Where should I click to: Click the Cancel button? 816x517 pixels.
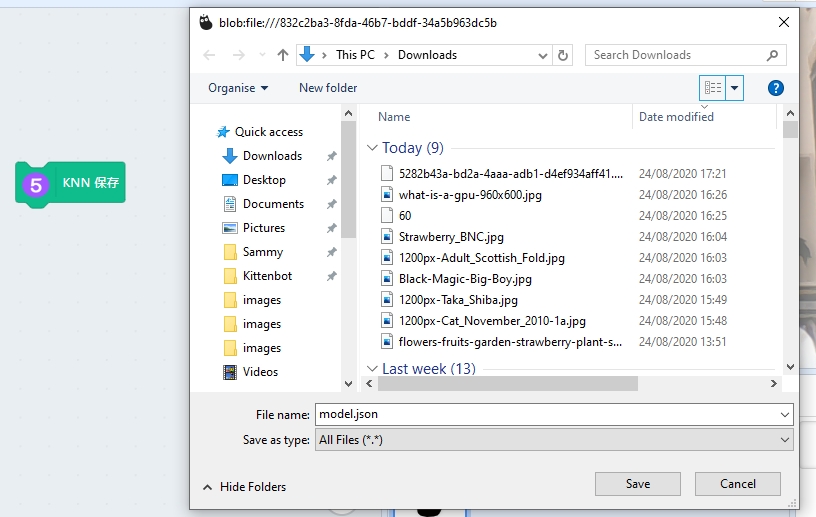738,484
